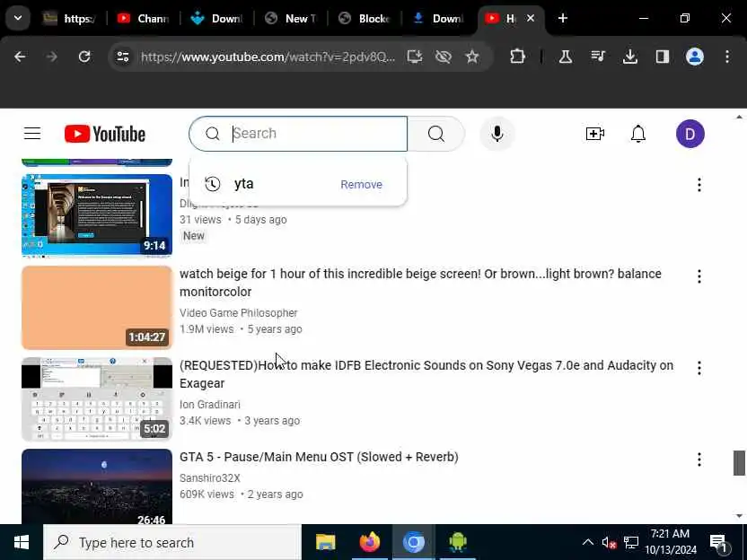Open the Extensions puzzle icon
The image size is (747, 560).
pos(517,57)
